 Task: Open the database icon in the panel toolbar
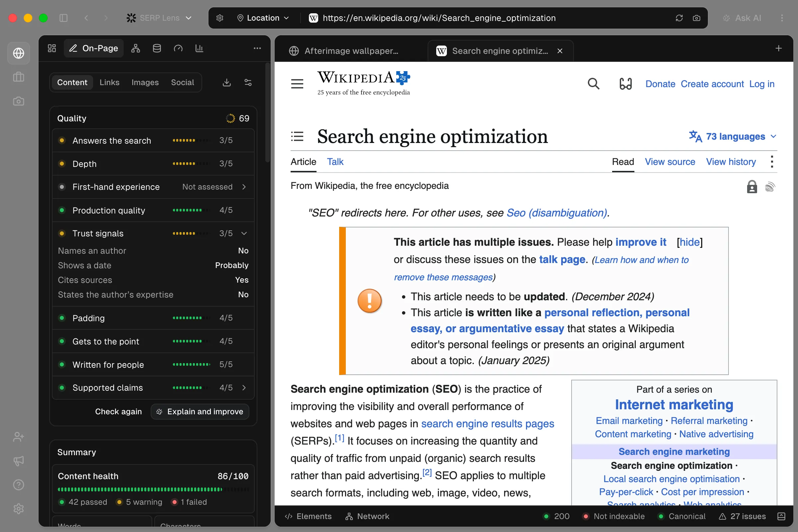157,48
